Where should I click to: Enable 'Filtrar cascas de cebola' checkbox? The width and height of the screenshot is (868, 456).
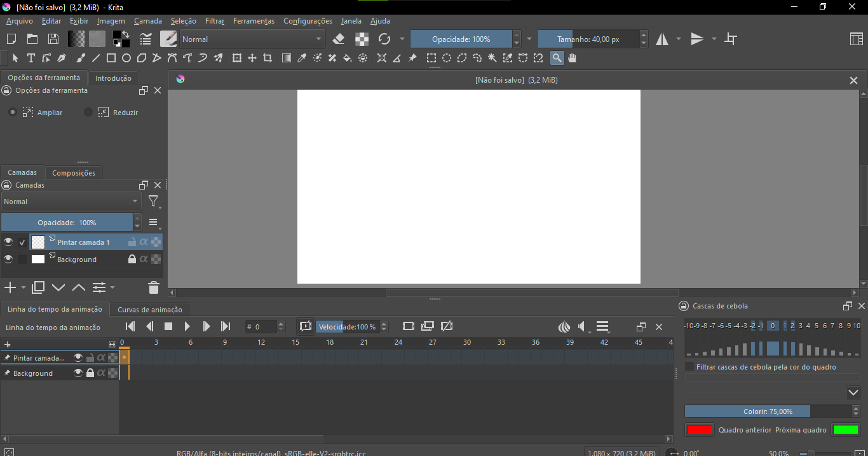point(689,367)
